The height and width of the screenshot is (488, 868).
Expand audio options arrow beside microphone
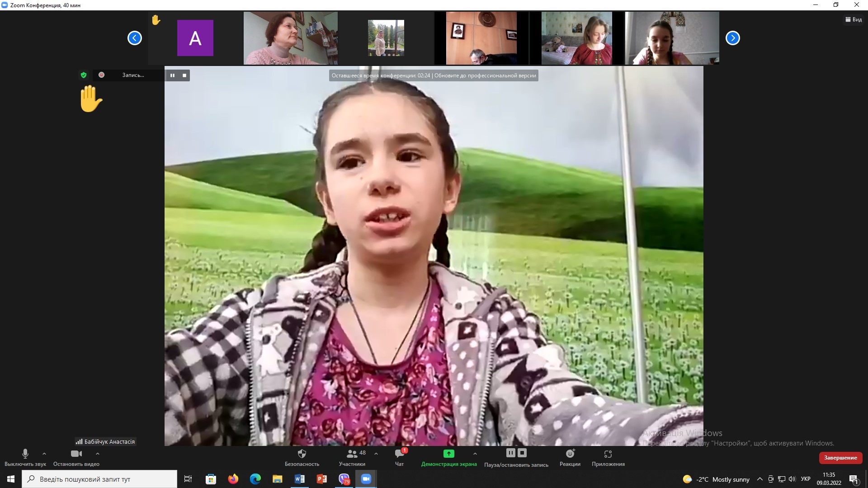point(44,453)
